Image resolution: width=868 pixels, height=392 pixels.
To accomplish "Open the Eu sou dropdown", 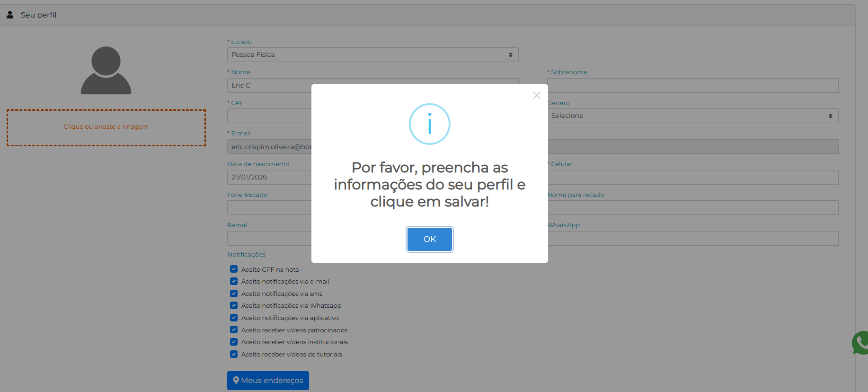I will coord(372,55).
